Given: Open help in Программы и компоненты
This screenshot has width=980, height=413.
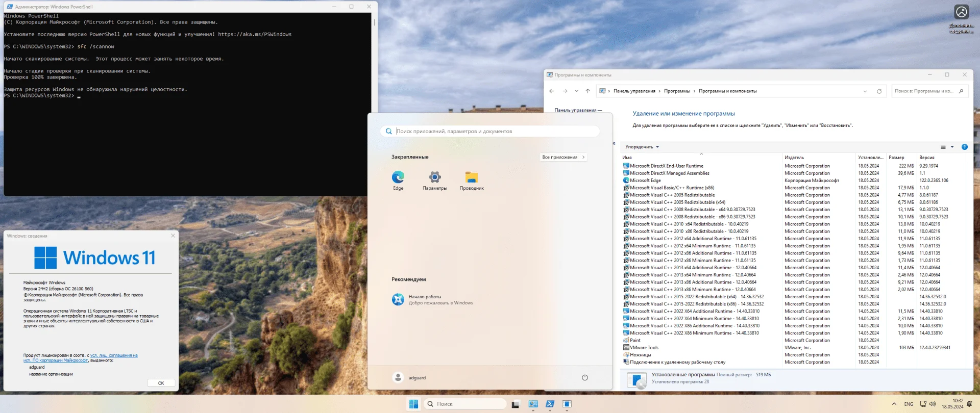Looking at the screenshot, I should 964,147.
